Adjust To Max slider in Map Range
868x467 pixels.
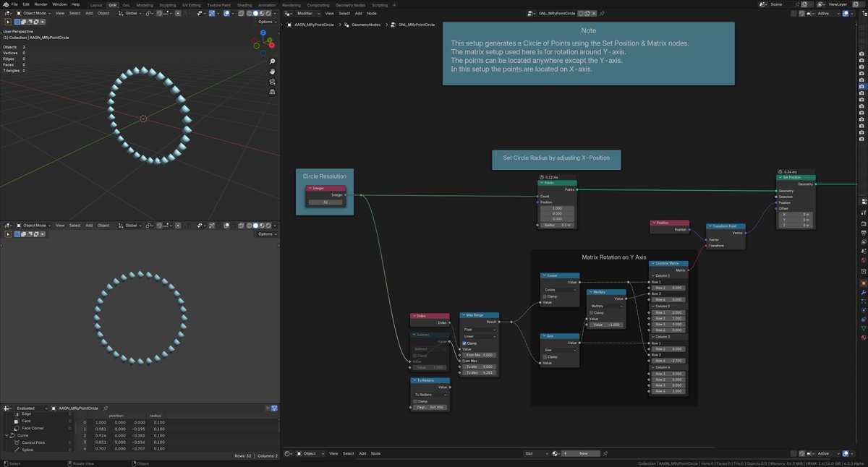tap(479, 372)
